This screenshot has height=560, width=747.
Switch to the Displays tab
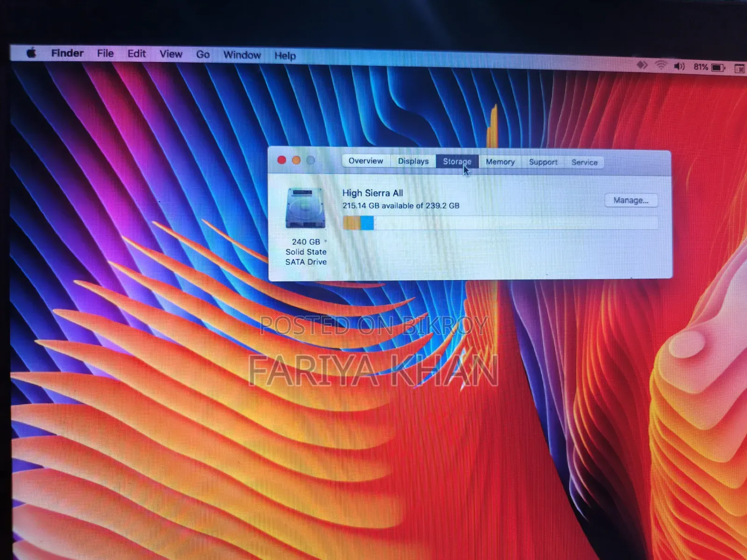pyautogui.click(x=413, y=161)
